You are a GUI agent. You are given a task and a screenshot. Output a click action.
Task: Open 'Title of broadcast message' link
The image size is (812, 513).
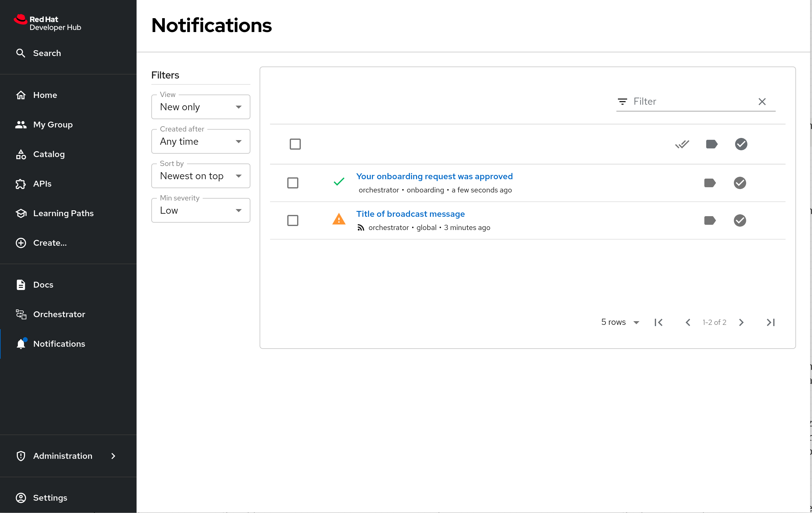click(410, 214)
